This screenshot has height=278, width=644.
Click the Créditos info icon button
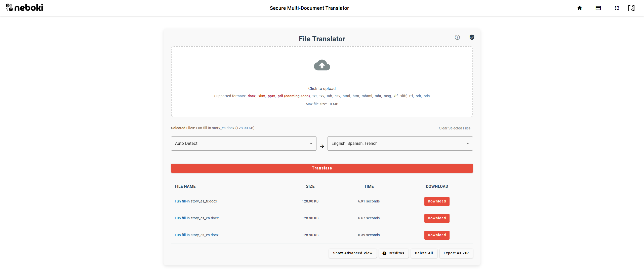[393, 253]
